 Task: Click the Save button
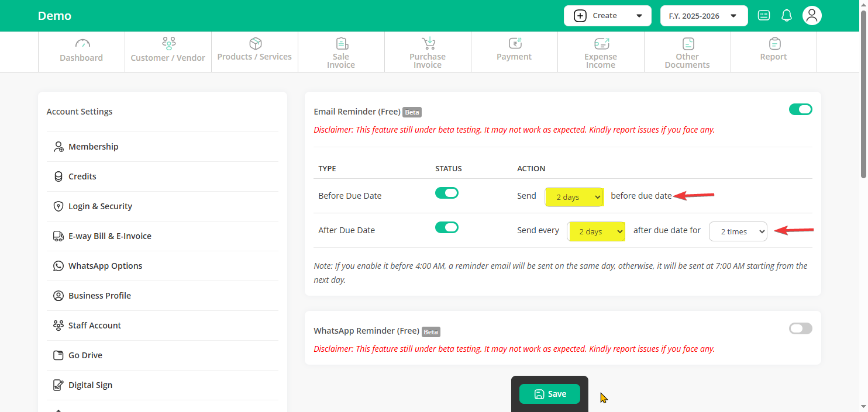(549, 394)
